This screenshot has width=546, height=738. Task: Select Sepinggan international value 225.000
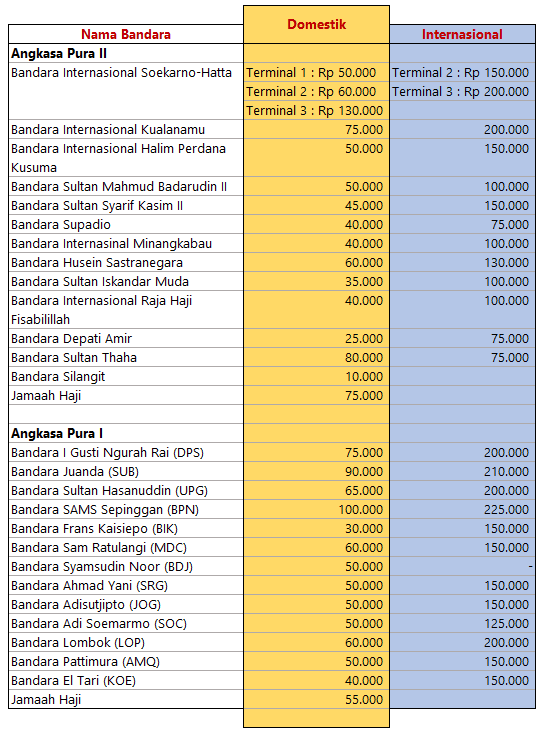(x=506, y=510)
